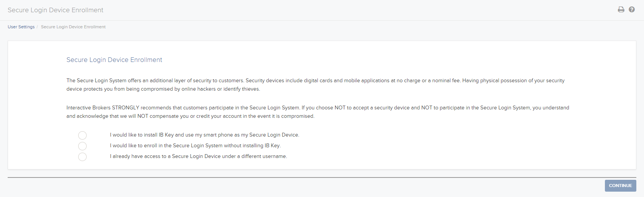
Task: Click the blue Secure Login Device Enrollment heading
Action: 114,60
